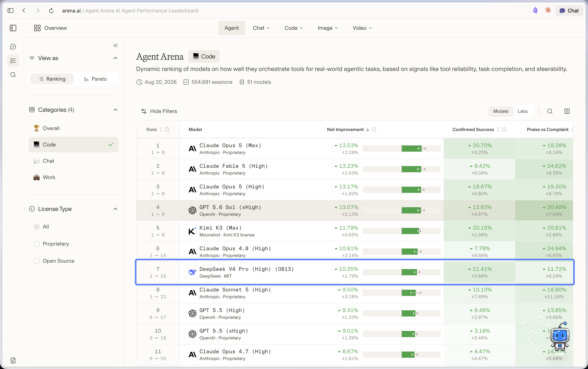The width and height of the screenshot is (588, 369).
Task: Open GPT 5.5 (xHigh) model link
Action: coord(224,331)
